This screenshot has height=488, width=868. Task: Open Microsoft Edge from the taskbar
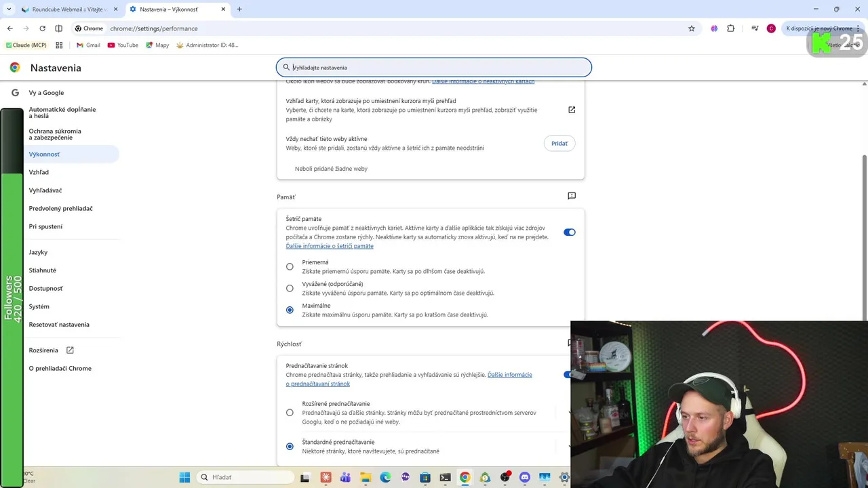[x=385, y=477]
